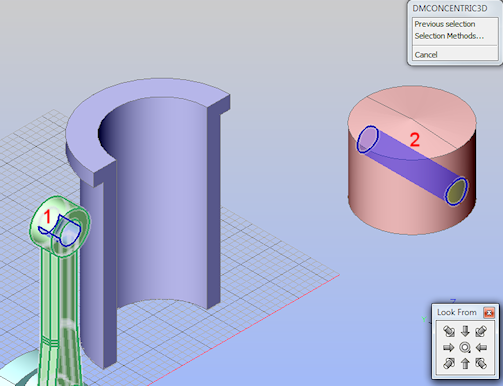Click the top-left diagonal arrow in Look From
The image size is (503, 386).
pos(449,331)
